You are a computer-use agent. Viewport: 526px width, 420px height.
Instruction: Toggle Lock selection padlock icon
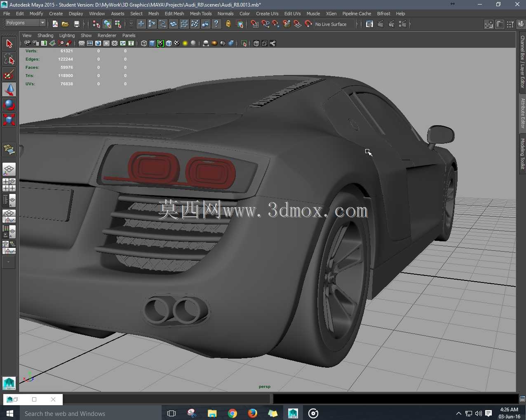pyautogui.click(x=228, y=24)
